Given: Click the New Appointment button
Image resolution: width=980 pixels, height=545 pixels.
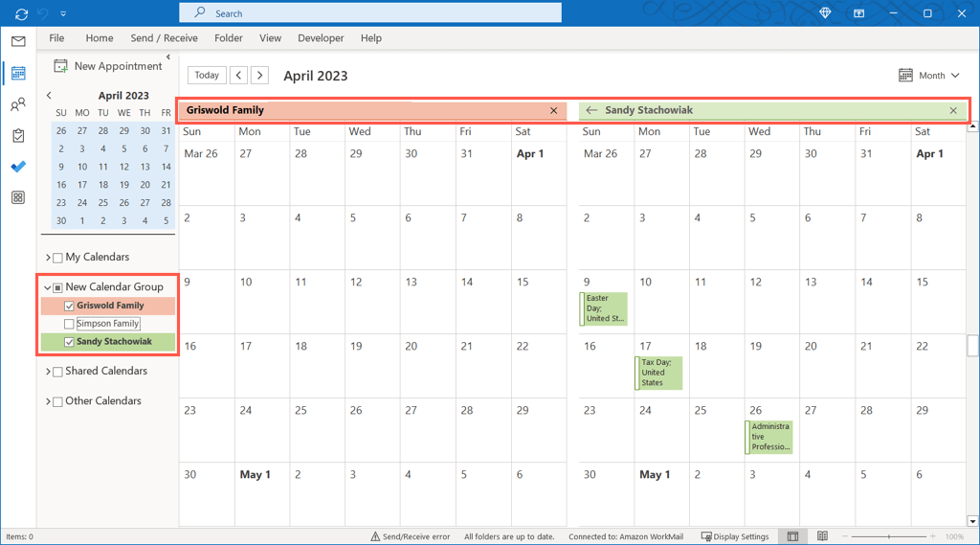Looking at the screenshot, I should (107, 66).
